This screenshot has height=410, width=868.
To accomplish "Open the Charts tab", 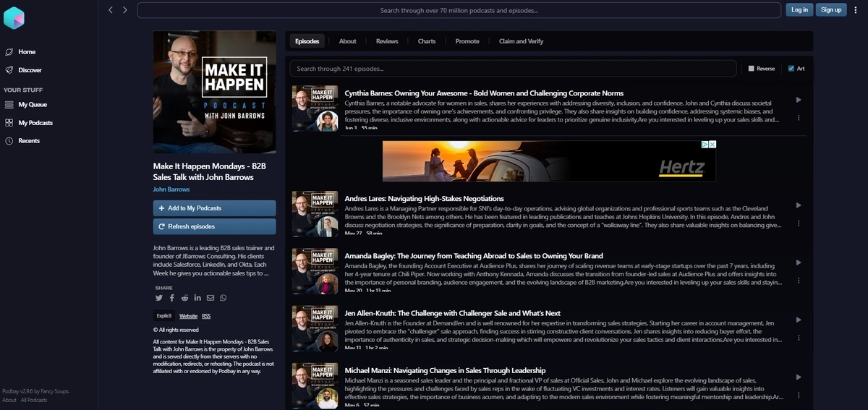I will pos(427,41).
